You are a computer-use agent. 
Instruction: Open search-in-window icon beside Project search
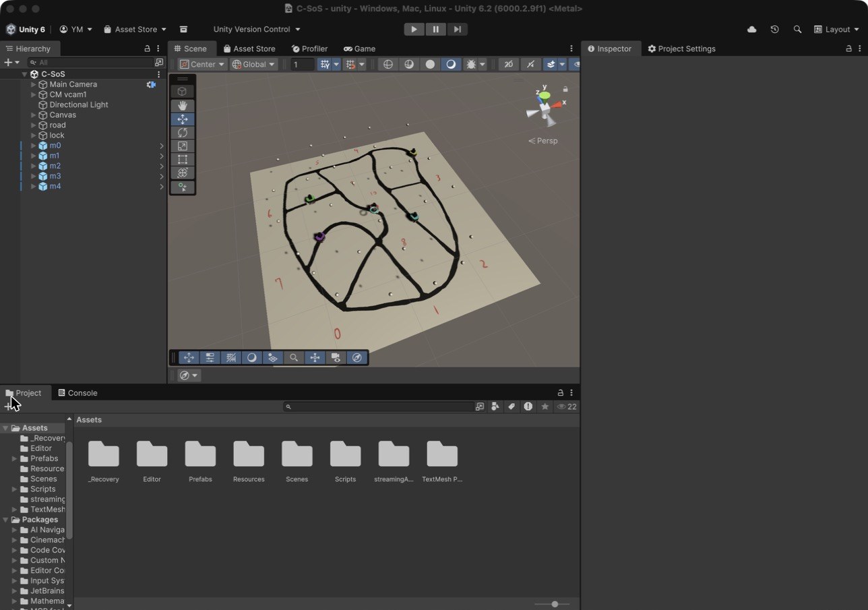(480, 406)
